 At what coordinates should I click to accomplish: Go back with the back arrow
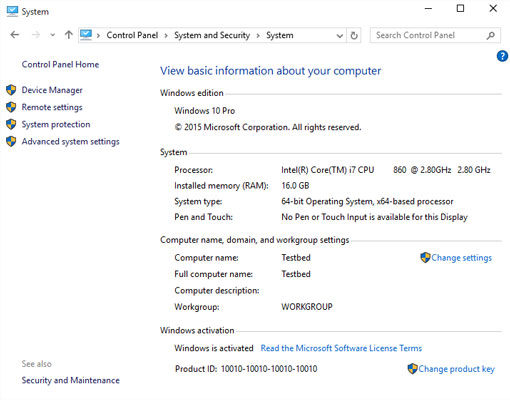(15, 35)
